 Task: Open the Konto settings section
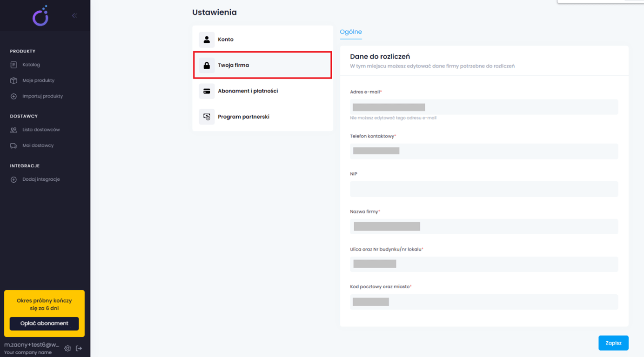[263, 40]
